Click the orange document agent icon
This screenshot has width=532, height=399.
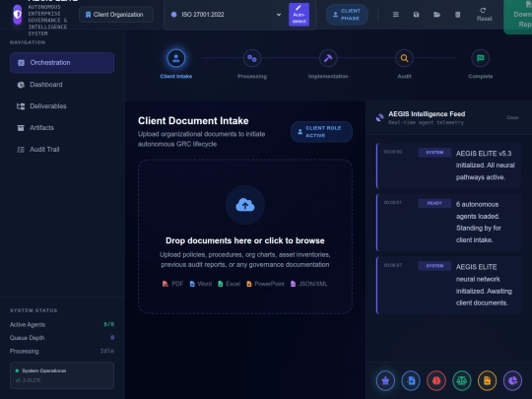pos(488,380)
